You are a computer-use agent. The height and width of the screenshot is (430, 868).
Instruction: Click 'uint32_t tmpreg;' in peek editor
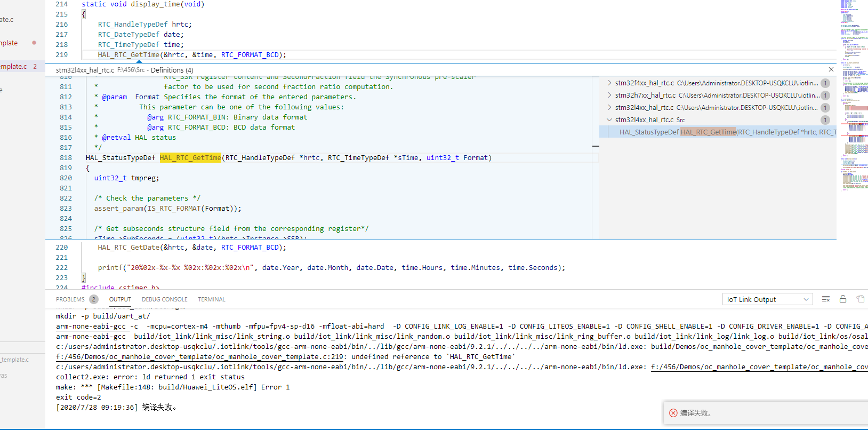[127, 178]
